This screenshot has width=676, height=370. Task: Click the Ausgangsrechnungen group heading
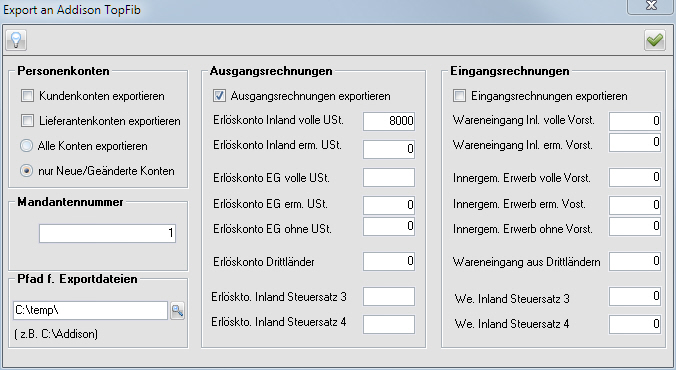(271, 71)
